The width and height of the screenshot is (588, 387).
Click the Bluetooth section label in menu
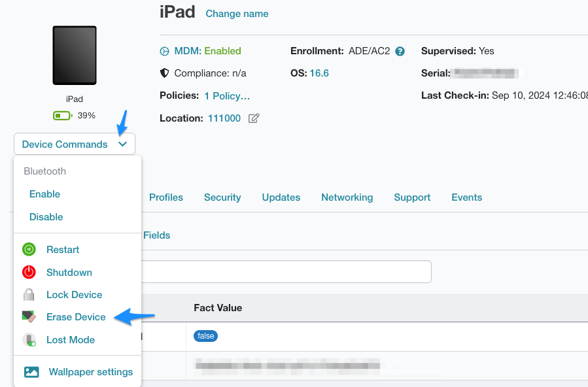pos(45,171)
